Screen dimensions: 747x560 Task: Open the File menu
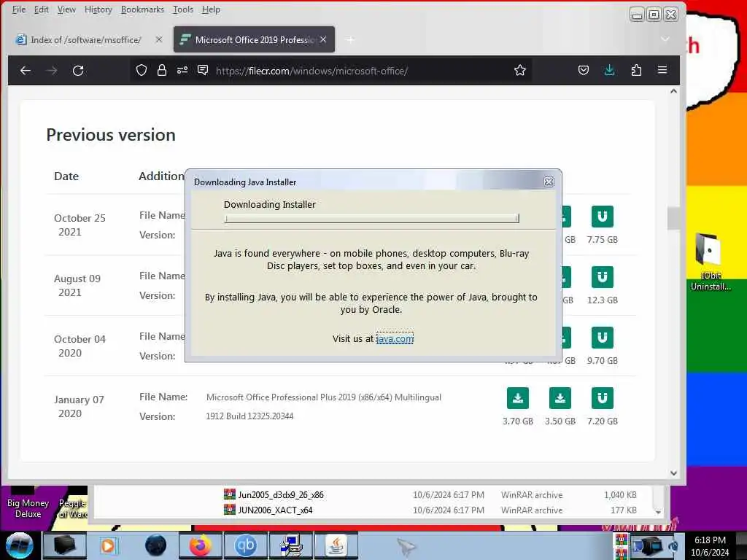click(18, 9)
